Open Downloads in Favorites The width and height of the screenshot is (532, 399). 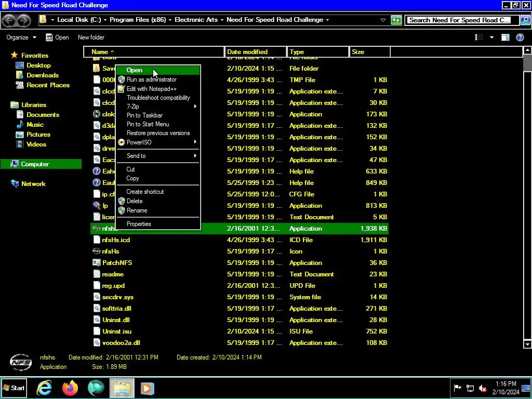pos(43,75)
